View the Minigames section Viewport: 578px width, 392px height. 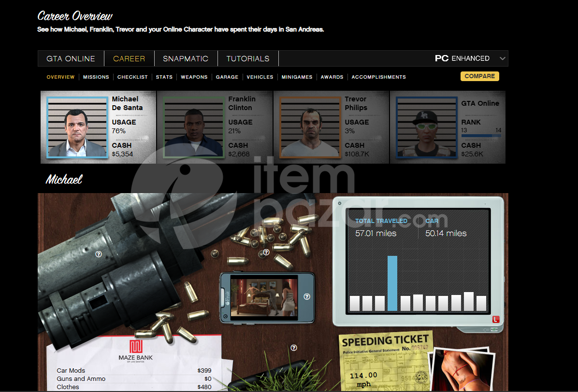click(297, 77)
